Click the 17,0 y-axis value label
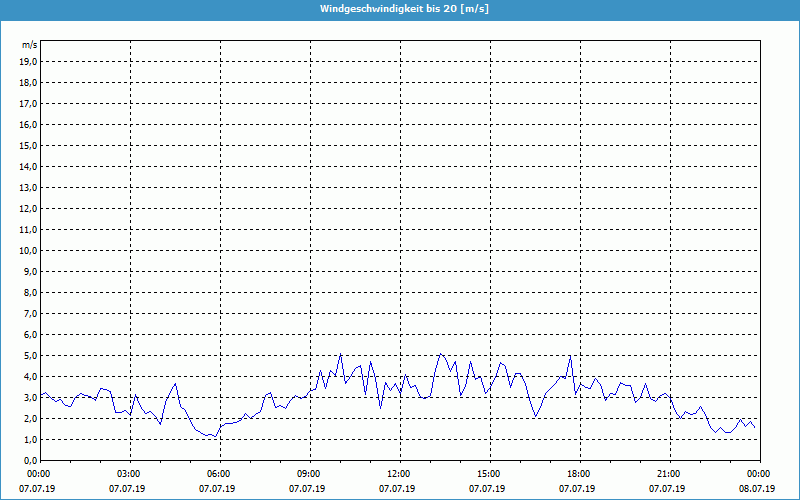800x500 pixels. point(28,103)
